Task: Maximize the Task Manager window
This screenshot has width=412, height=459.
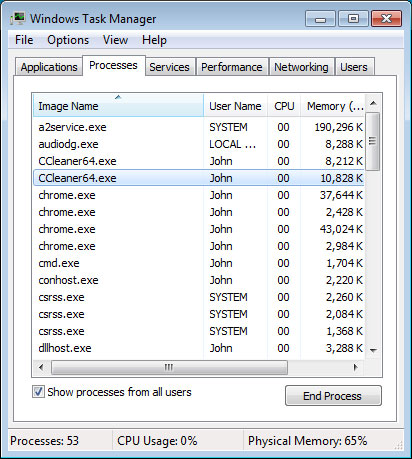Action: tap(353, 19)
